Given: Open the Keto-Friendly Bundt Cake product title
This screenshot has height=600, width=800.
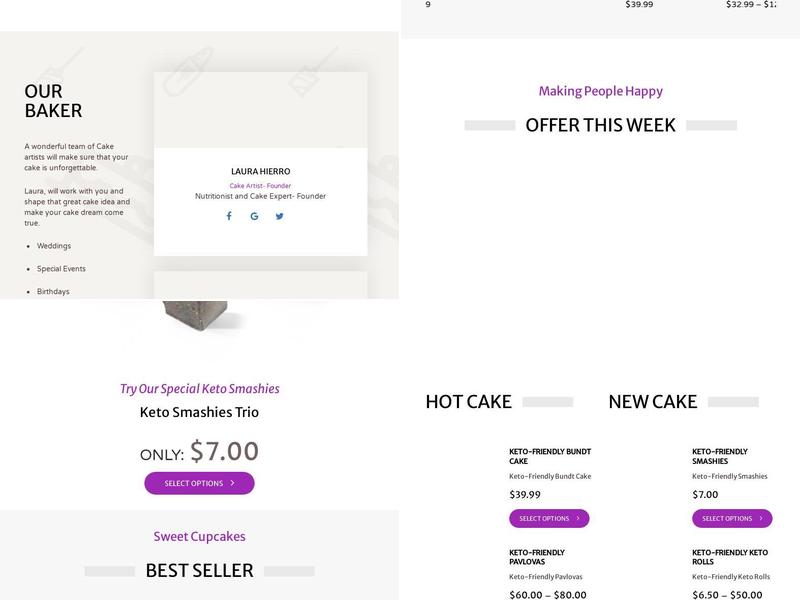Looking at the screenshot, I should coord(550,456).
